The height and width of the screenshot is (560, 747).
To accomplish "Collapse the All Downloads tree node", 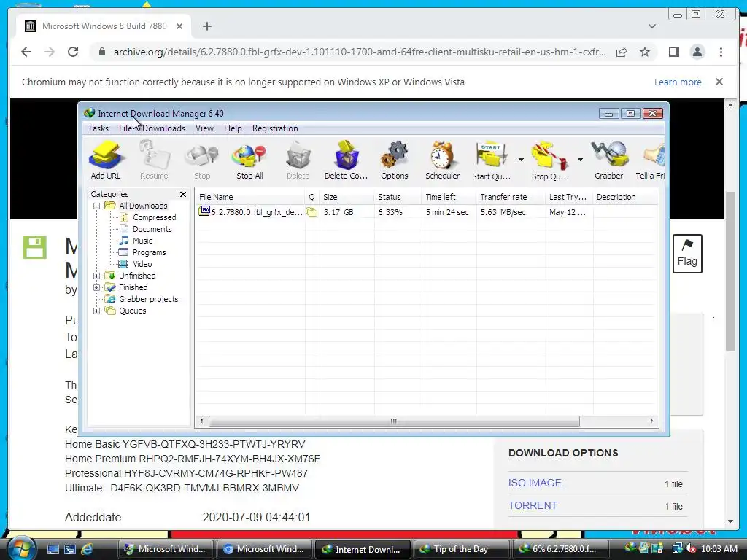I will [x=97, y=206].
